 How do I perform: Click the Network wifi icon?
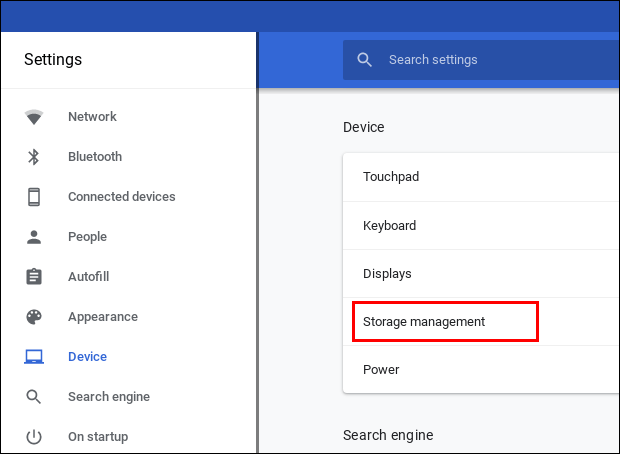pos(34,117)
